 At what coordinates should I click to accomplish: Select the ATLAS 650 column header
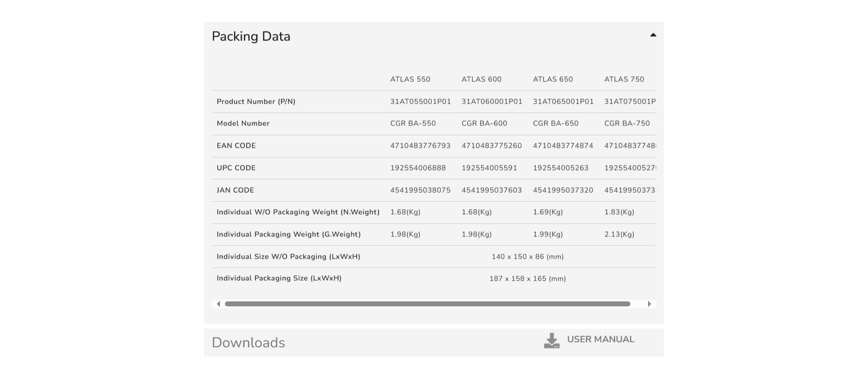pyautogui.click(x=553, y=79)
